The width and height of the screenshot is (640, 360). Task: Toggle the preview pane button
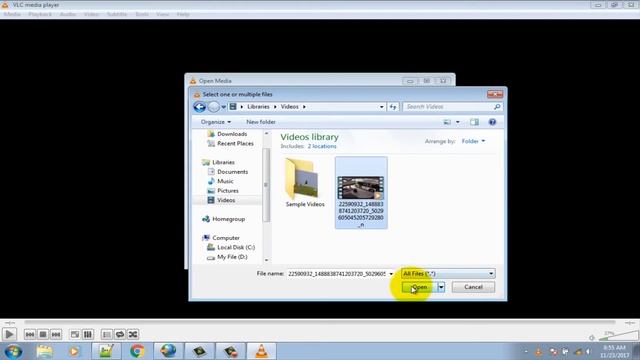click(x=474, y=122)
